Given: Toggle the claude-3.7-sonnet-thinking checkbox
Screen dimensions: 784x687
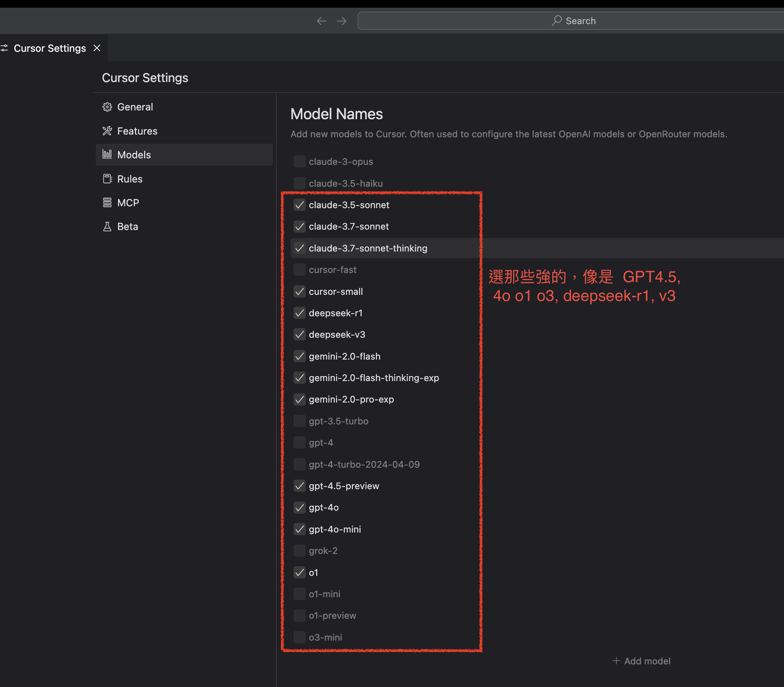Looking at the screenshot, I should click(x=300, y=248).
